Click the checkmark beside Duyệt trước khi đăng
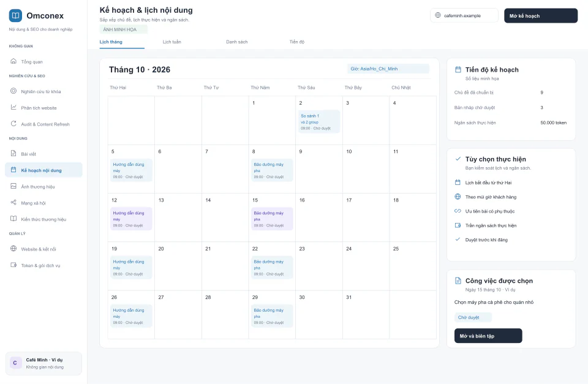The image size is (588, 384). coord(458,239)
